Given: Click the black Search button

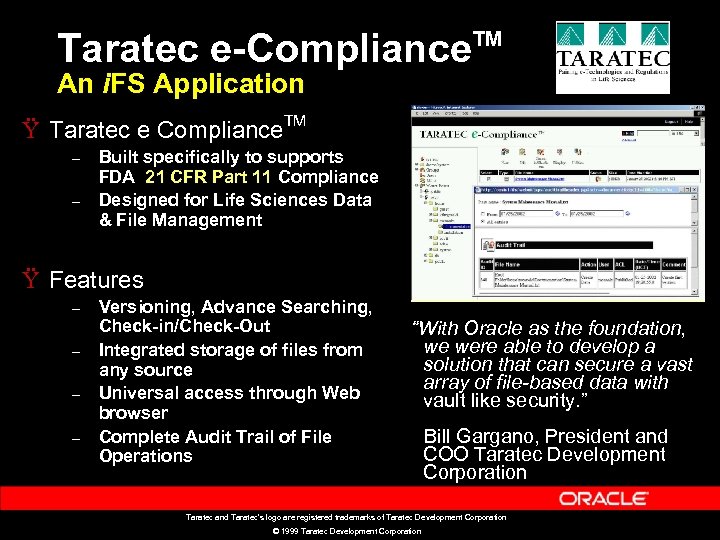Looking at the screenshot, I should (x=628, y=133).
